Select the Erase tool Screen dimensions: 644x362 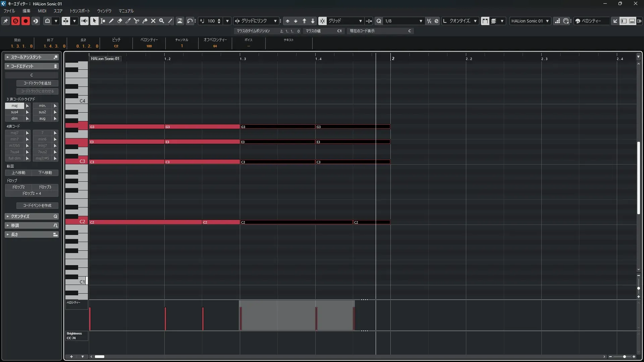[119, 21]
